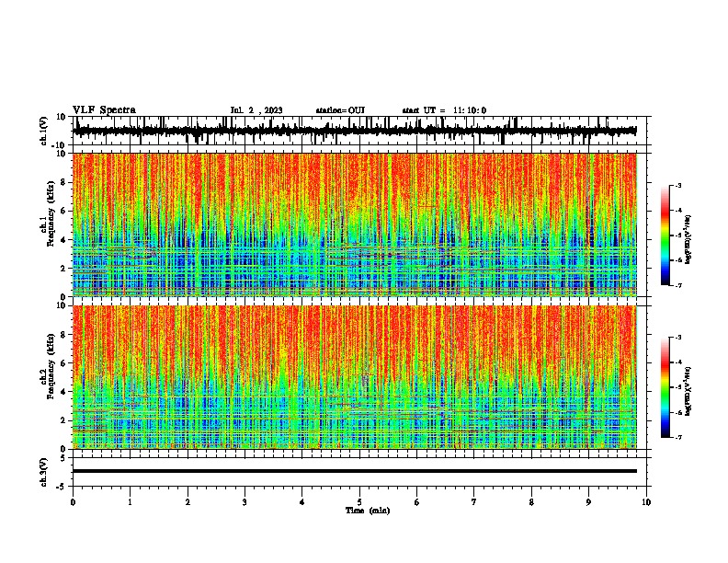The width and height of the screenshot is (728, 563).
Task: Click the '9' tick on time axis
Action: (x=588, y=502)
